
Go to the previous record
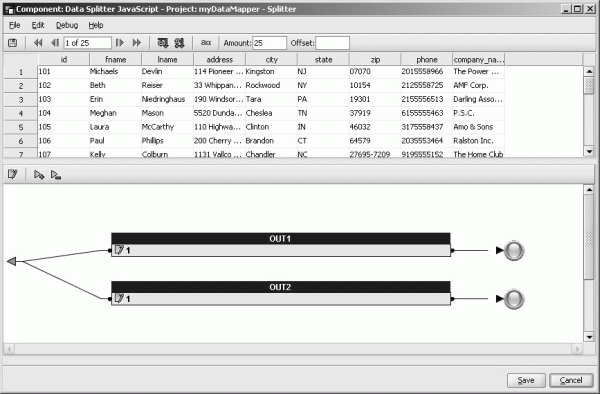click(x=55, y=43)
